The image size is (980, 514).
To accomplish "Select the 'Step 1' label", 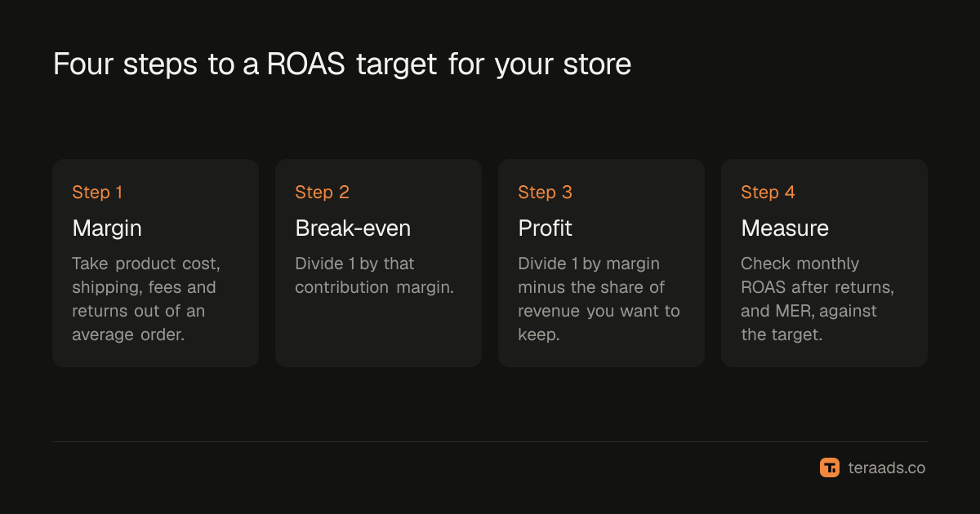I will click(x=97, y=193).
